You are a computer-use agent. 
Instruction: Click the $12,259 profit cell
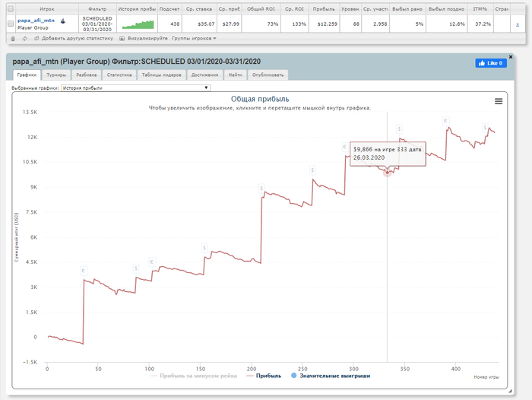point(324,24)
